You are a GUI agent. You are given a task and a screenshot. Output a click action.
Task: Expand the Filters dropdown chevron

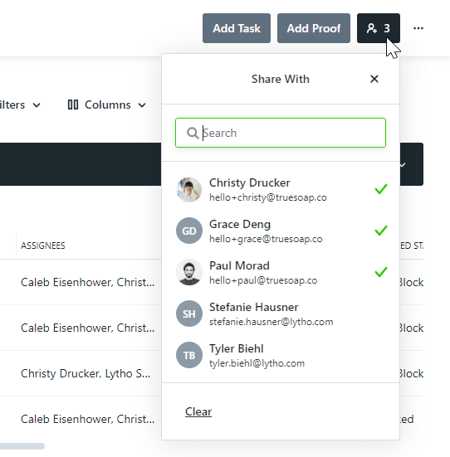(37, 105)
